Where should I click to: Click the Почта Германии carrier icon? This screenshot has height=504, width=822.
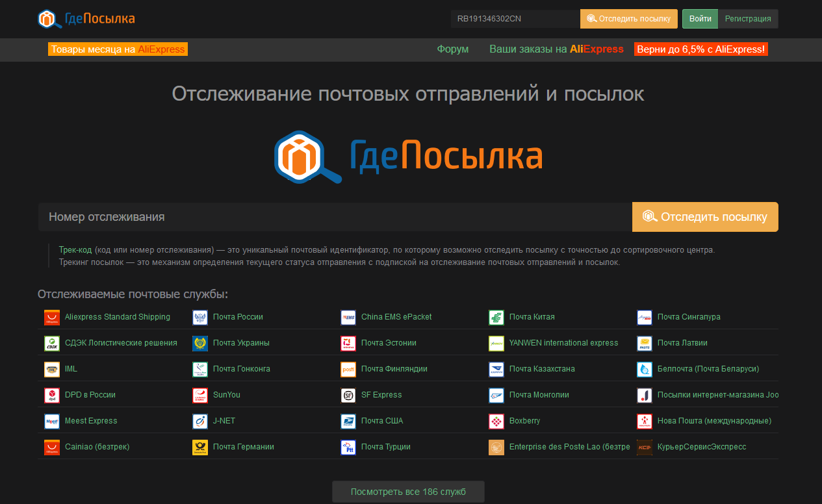pyautogui.click(x=200, y=447)
